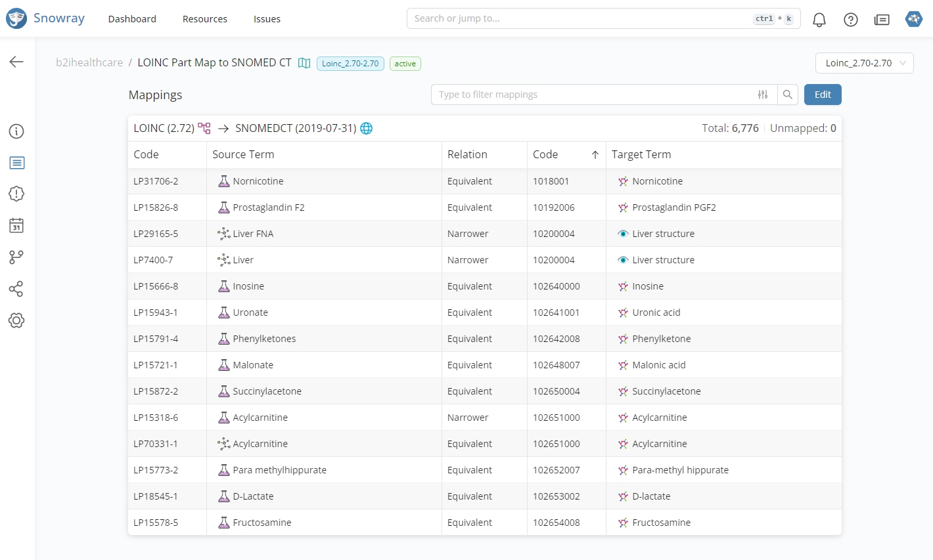The height and width of the screenshot is (560, 933).
Task: Open the branches icon in sidebar
Action: point(16,257)
